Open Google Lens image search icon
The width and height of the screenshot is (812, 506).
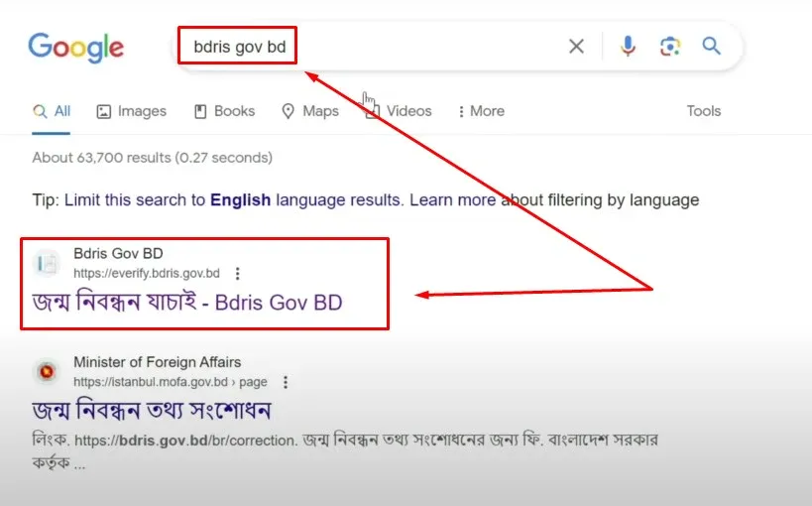[x=670, y=47]
